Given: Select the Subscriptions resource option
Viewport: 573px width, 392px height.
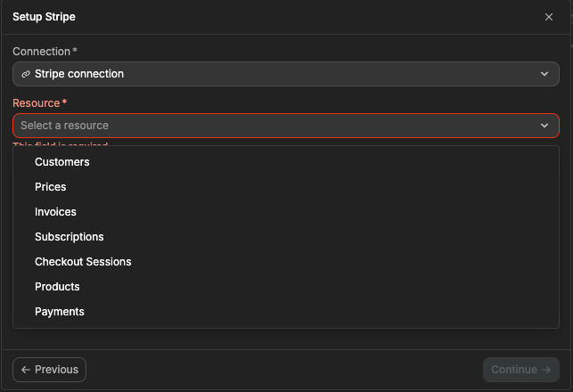Looking at the screenshot, I should 286,237.
